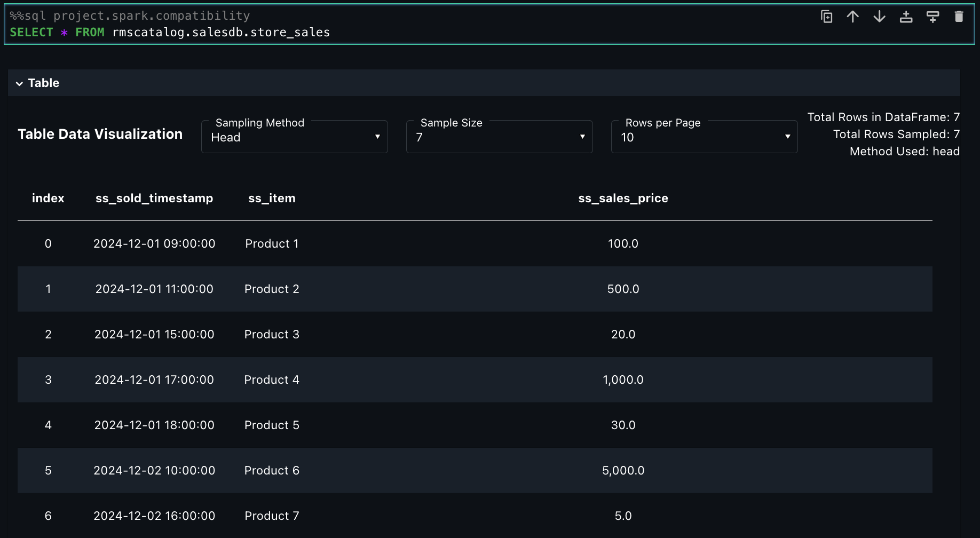Open the Rows per Page dropdown

705,137
